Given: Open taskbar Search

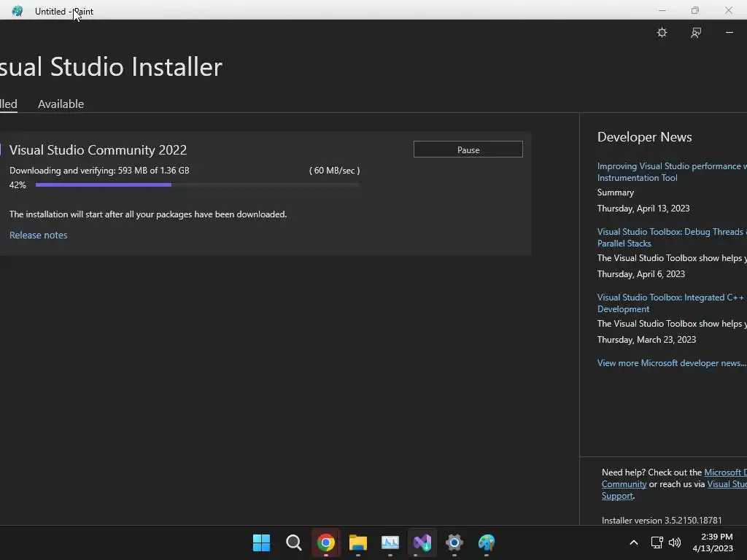Looking at the screenshot, I should [293, 542].
